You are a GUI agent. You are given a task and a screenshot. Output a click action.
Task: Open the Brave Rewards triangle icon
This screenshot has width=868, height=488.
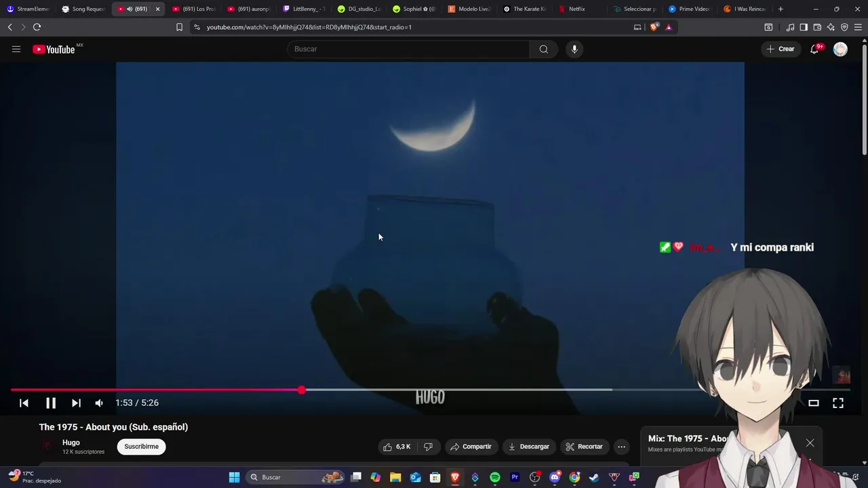[669, 27]
